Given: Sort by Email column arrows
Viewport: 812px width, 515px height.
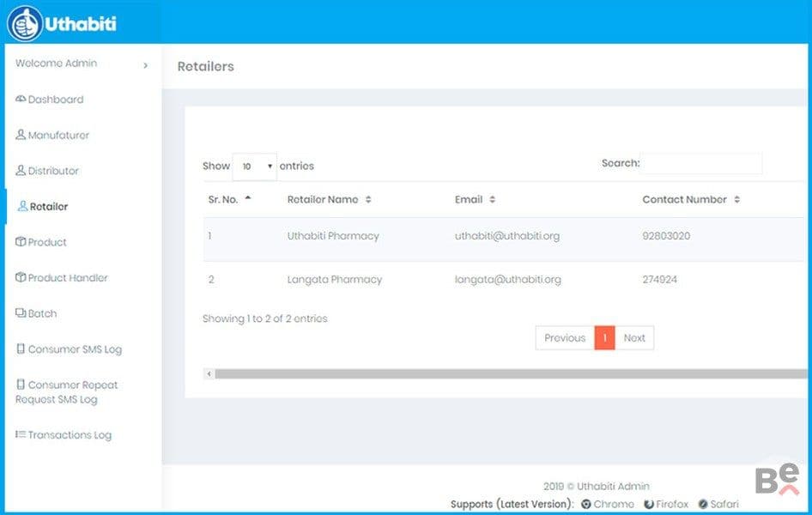Looking at the screenshot, I should coord(493,199).
